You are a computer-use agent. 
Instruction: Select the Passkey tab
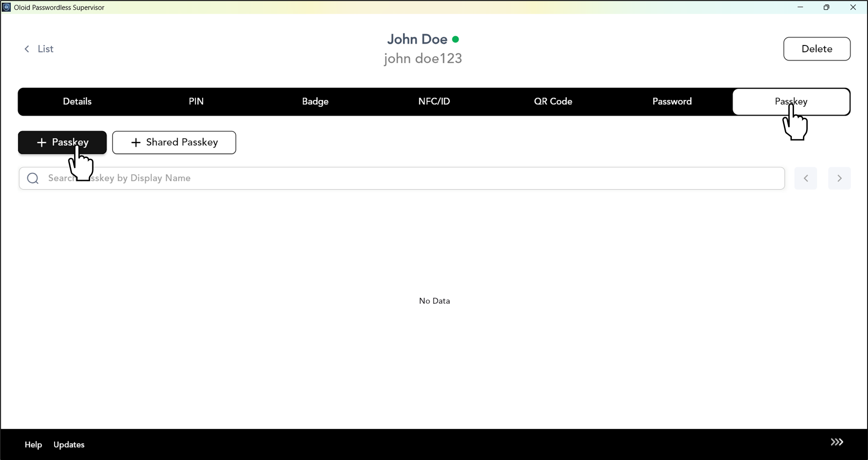point(791,102)
